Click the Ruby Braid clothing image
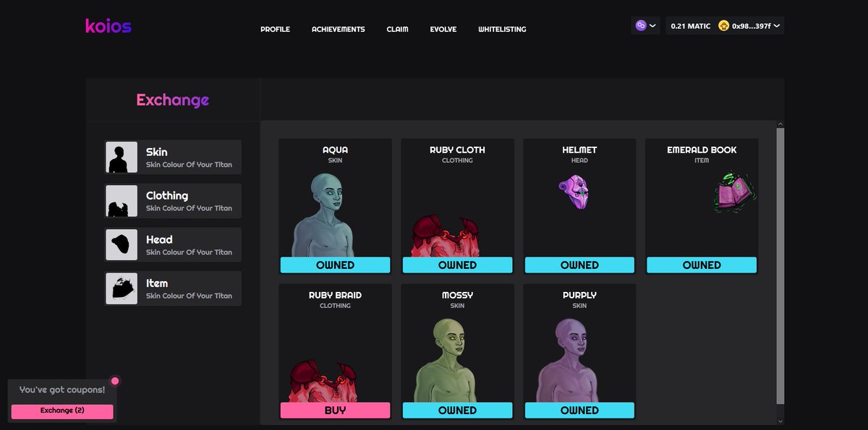Image resolution: width=868 pixels, height=430 pixels. pos(324,381)
